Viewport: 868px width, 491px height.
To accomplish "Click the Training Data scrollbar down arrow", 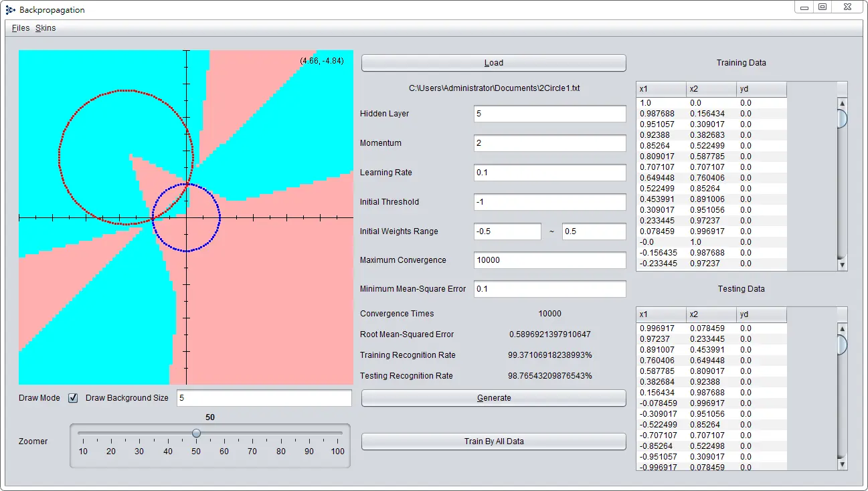I will click(x=842, y=265).
